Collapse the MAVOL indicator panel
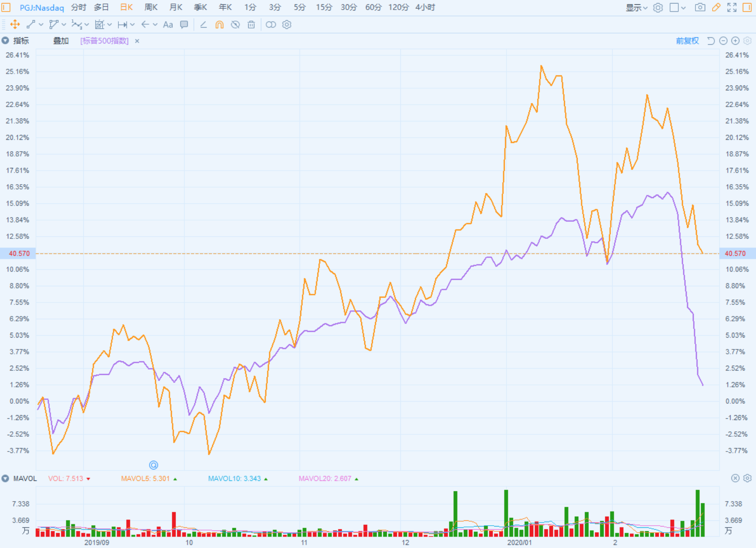Screen dimensions: 756x548 (5, 478)
